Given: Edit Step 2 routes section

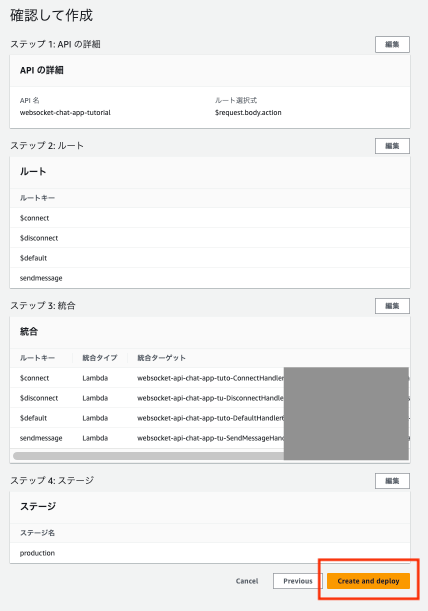Looking at the screenshot, I should coord(392,146).
